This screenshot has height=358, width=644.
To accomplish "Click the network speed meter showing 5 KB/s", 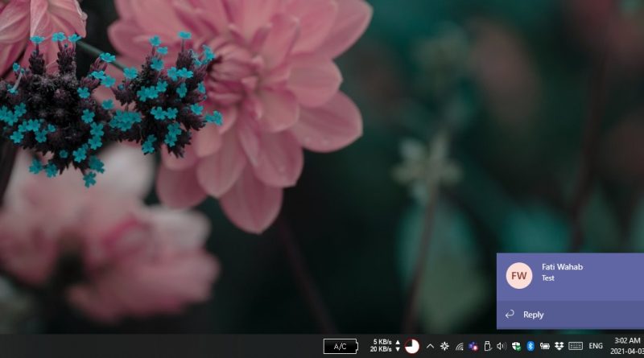I will pos(385,346).
